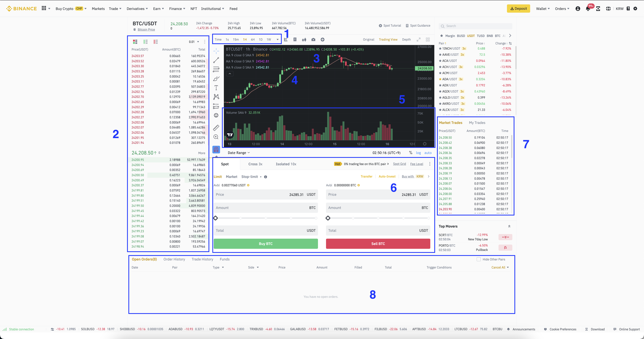Show sell orders only in order book
The width and height of the screenshot is (644, 339).
click(155, 42)
